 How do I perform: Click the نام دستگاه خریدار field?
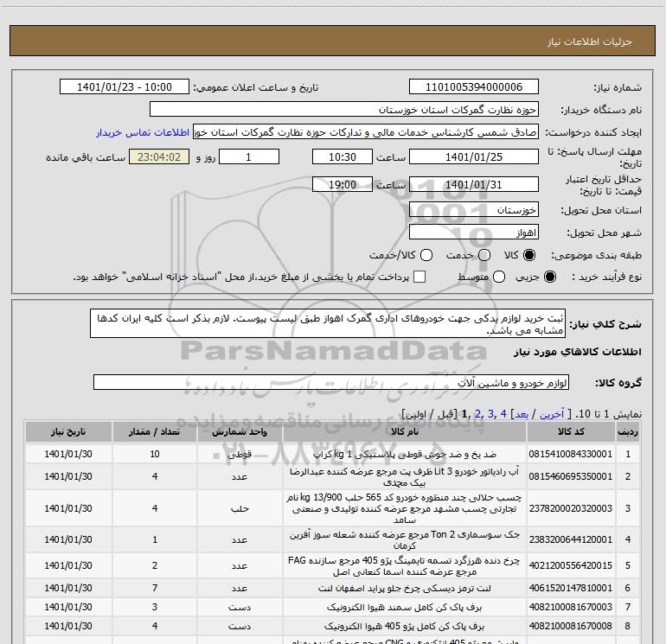click(x=344, y=110)
